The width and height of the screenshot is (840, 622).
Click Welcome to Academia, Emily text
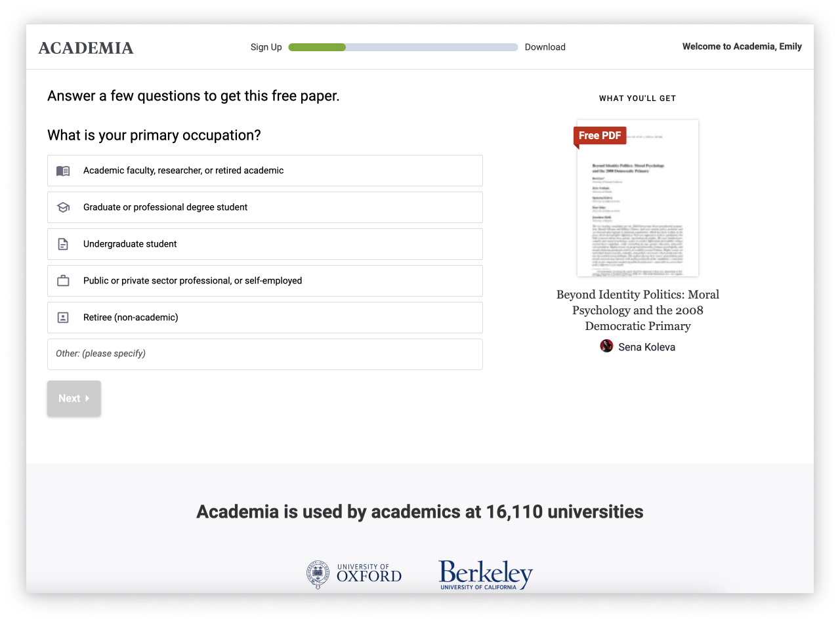pyautogui.click(x=742, y=47)
